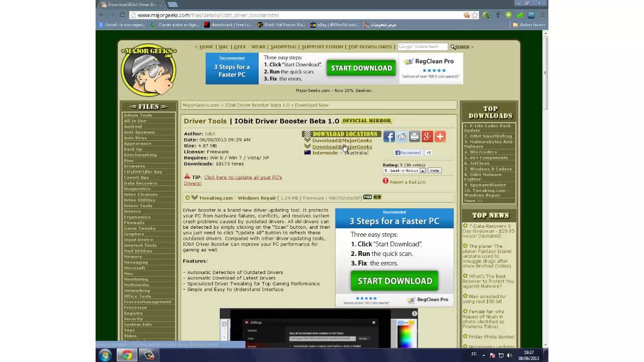Reload the page with the refresh icon
The image size is (644, 362).
coord(122,15)
